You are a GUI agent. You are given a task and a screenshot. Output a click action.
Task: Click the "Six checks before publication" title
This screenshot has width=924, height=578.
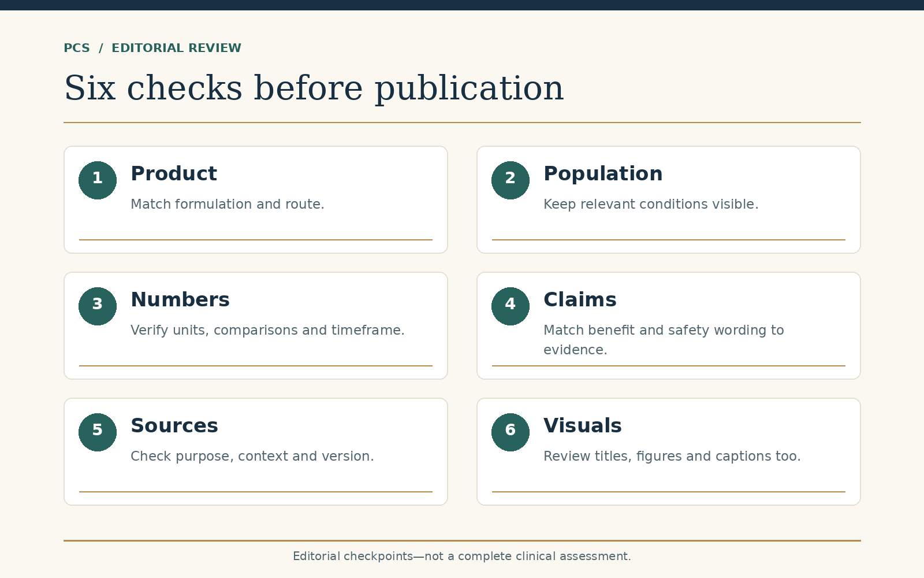coord(314,88)
